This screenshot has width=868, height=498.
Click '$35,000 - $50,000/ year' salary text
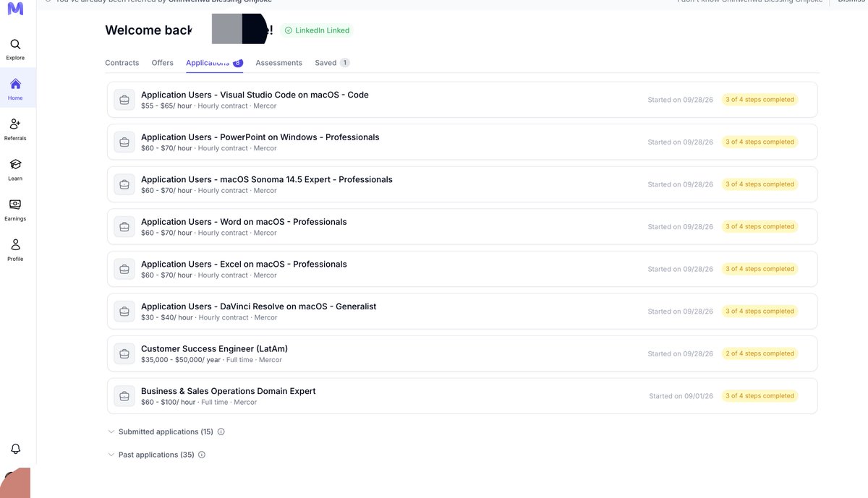coord(181,360)
